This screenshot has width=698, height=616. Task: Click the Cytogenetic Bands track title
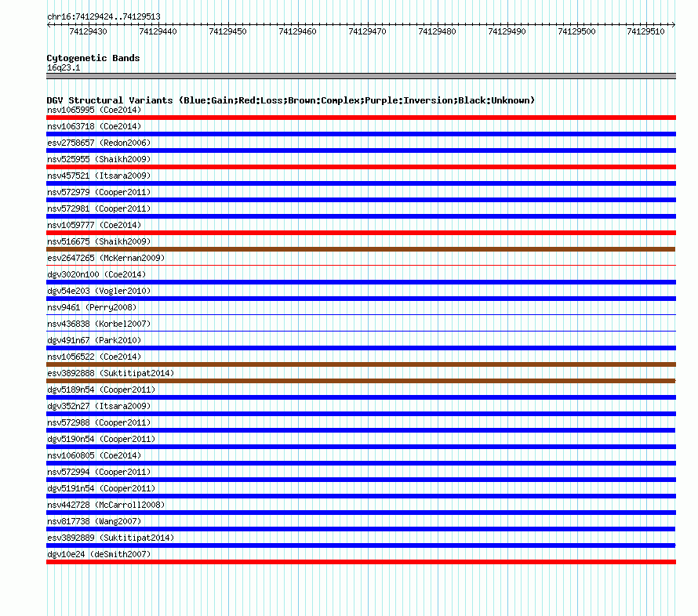coord(93,58)
